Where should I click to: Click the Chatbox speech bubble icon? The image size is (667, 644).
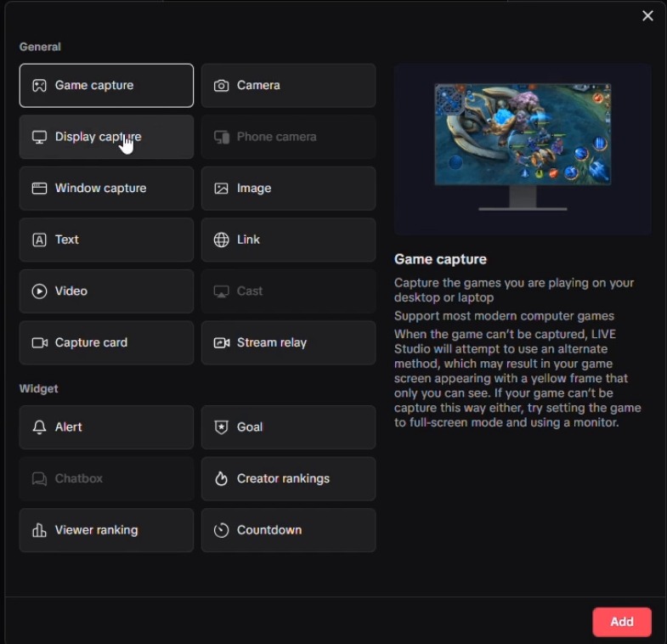[x=39, y=479]
